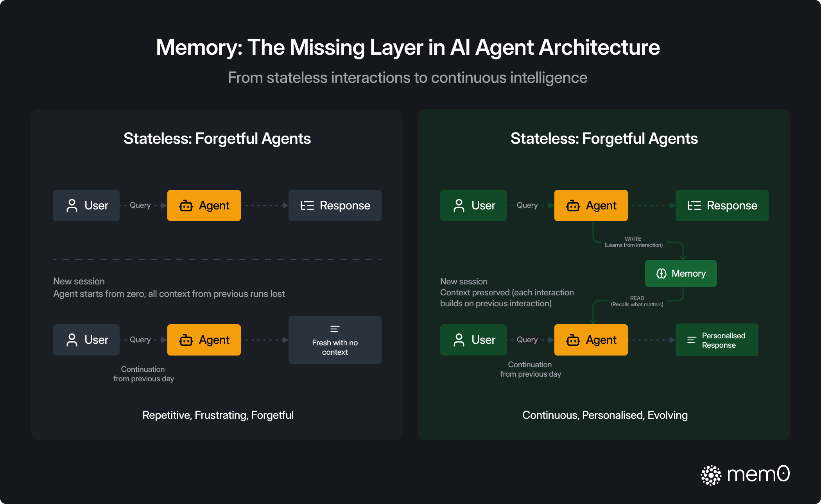Click the bottom-left orange Agent box
This screenshot has height=504, width=821.
click(x=204, y=340)
